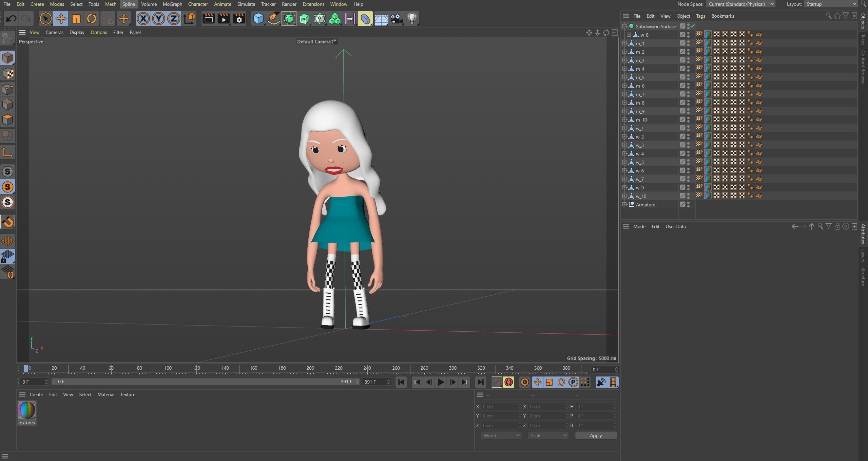The height and width of the screenshot is (461, 868).
Task: Expand the Armature hierarchy
Action: pos(624,205)
